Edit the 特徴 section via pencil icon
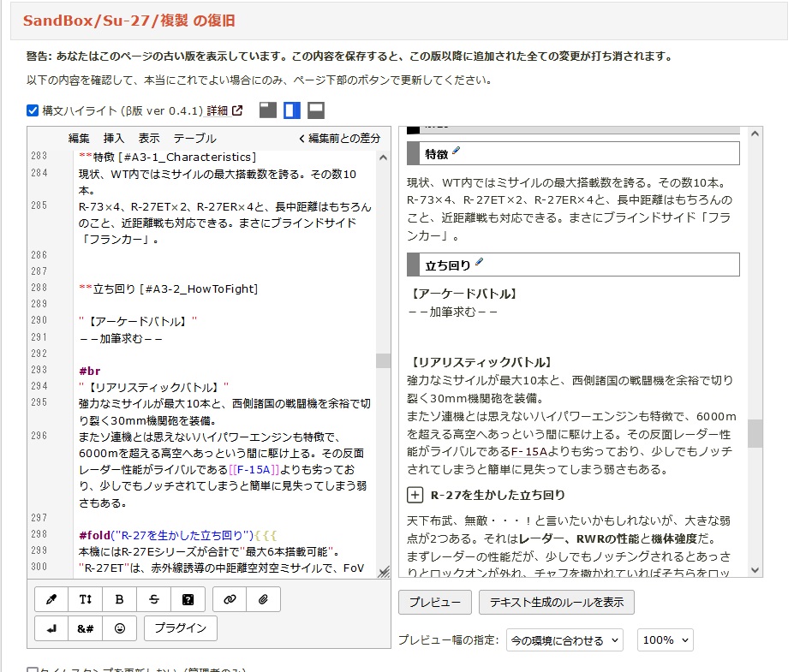Image resolution: width=794 pixels, height=672 pixels. point(457,151)
